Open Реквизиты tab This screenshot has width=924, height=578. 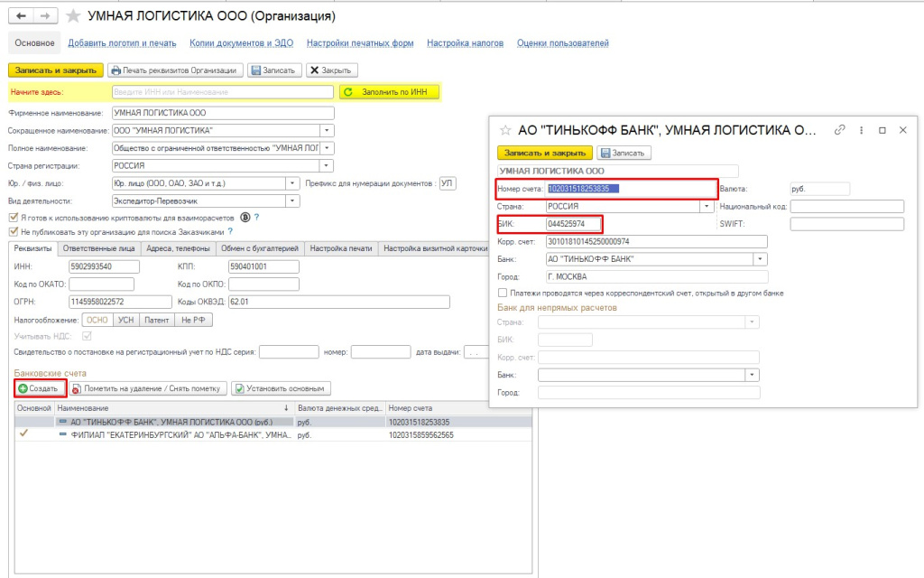click(x=33, y=248)
